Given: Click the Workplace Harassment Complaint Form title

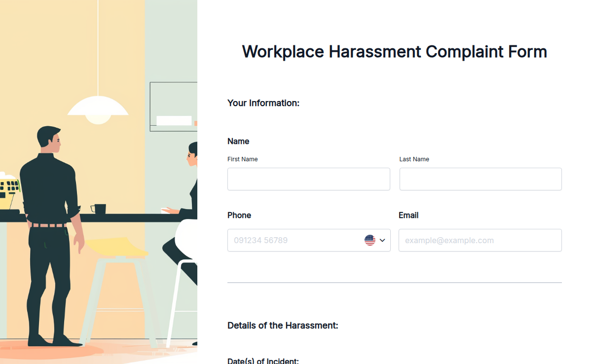Looking at the screenshot, I should click(394, 51).
